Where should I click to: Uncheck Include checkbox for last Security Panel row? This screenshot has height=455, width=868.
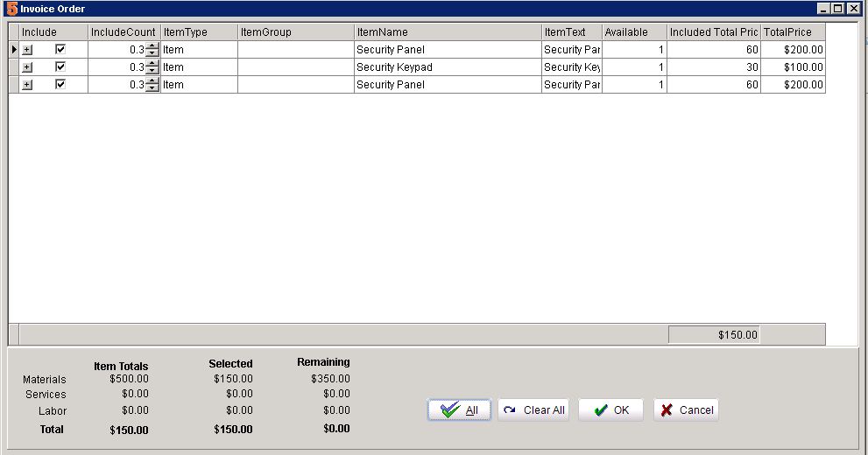click(x=60, y=84)
